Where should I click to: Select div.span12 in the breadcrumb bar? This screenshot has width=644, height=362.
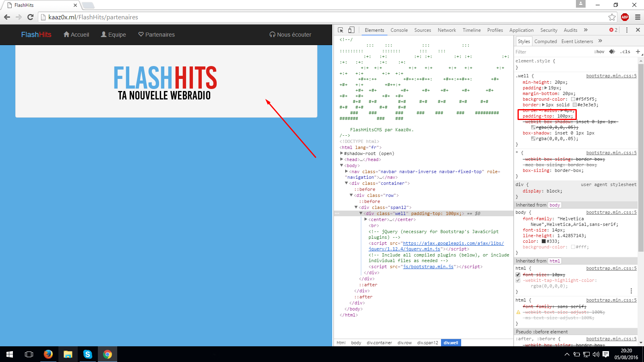428,343
